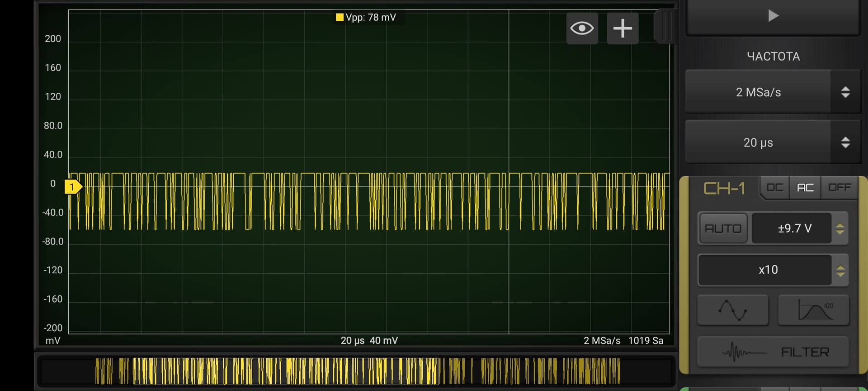
Task: Select DC coupling for CH-1
Action: [775, 188]
